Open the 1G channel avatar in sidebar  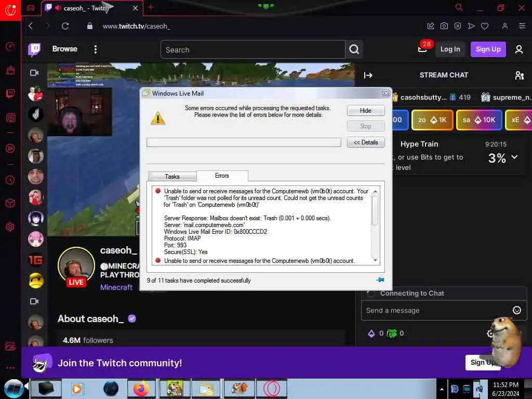pyautogui.click(x=36, y=260)
